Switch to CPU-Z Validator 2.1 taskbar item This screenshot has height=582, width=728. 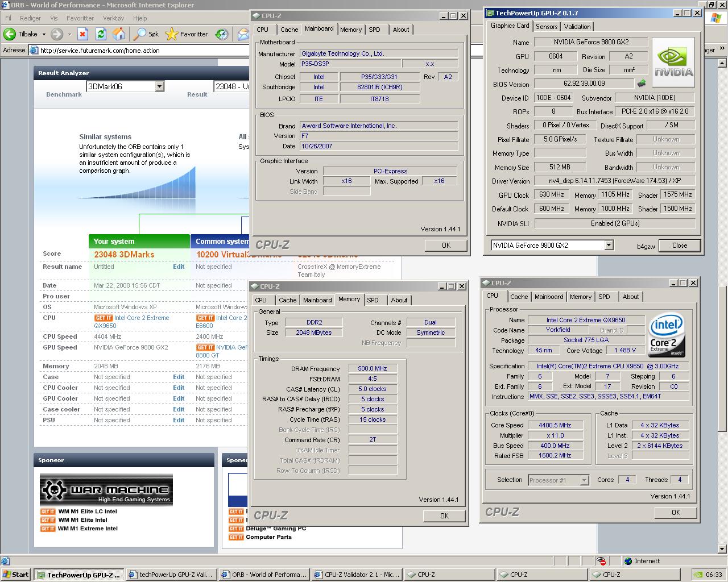(357, 575)
